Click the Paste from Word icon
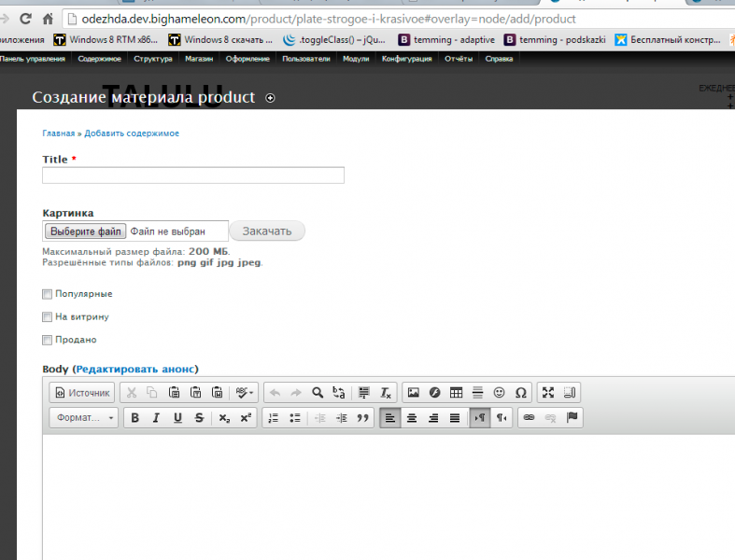 217,393
